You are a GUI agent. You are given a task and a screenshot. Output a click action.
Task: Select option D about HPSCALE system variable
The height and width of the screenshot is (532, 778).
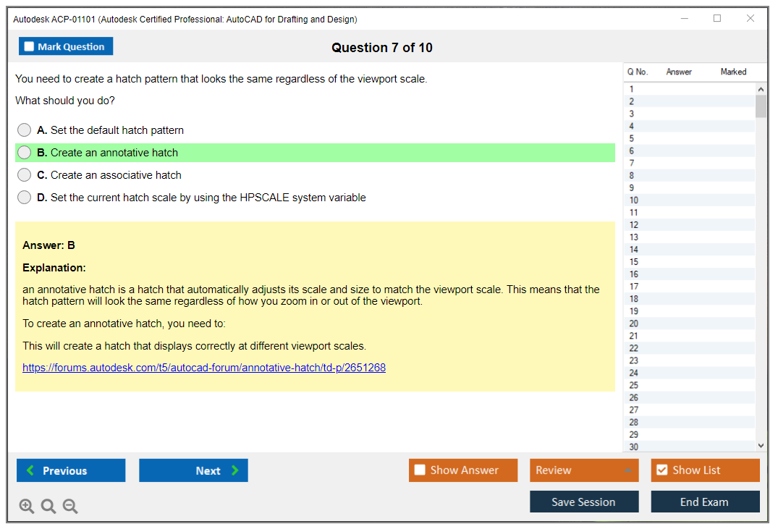(x=25, y=198)
